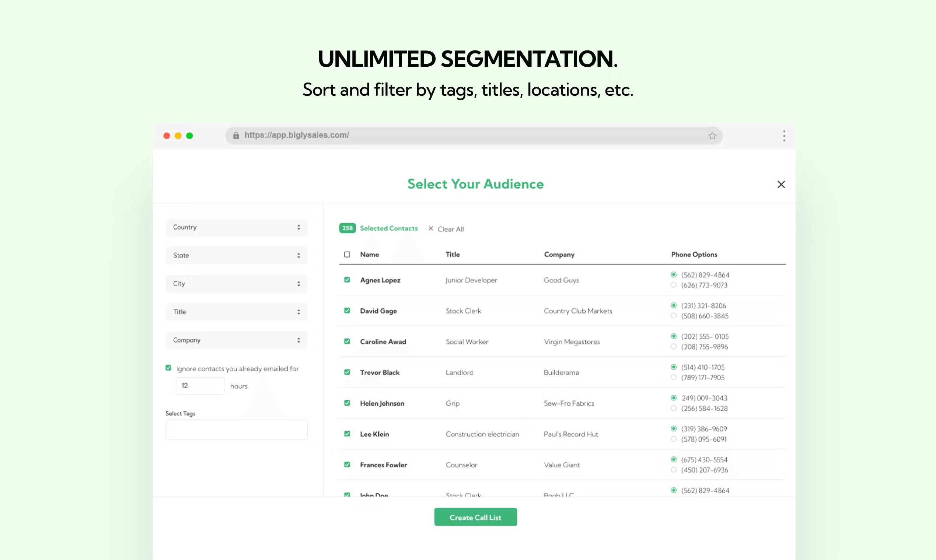Click the red window close dot
The width and height of the screenshot is (936, 560).
167,136
